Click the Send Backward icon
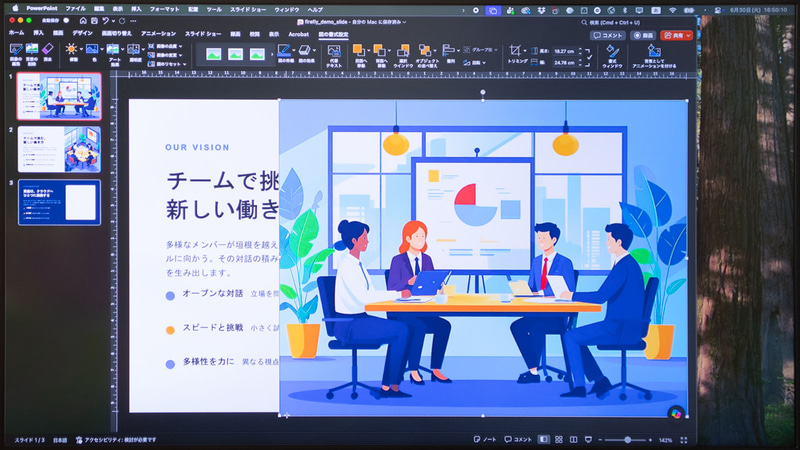 [x=380, y=50]
